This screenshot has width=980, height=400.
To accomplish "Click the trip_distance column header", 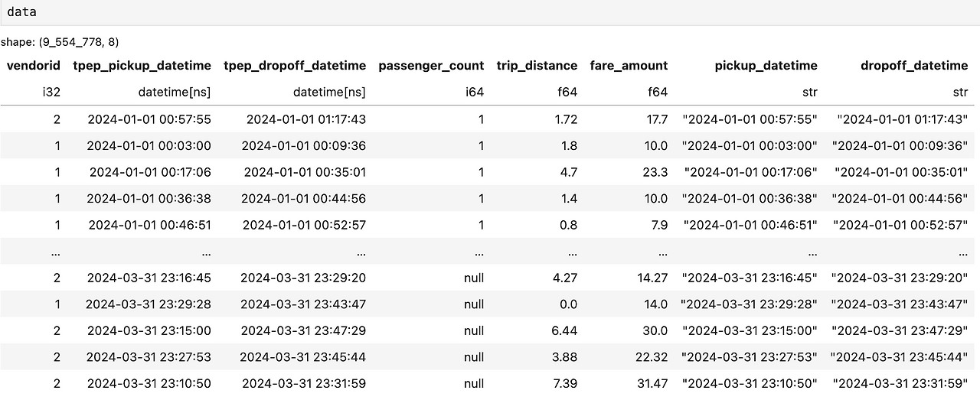I will [537, 66].
